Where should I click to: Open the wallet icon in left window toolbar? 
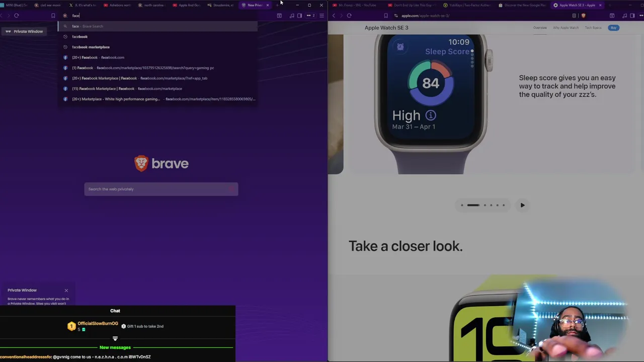pyautogui.click(x=279, y=16)
